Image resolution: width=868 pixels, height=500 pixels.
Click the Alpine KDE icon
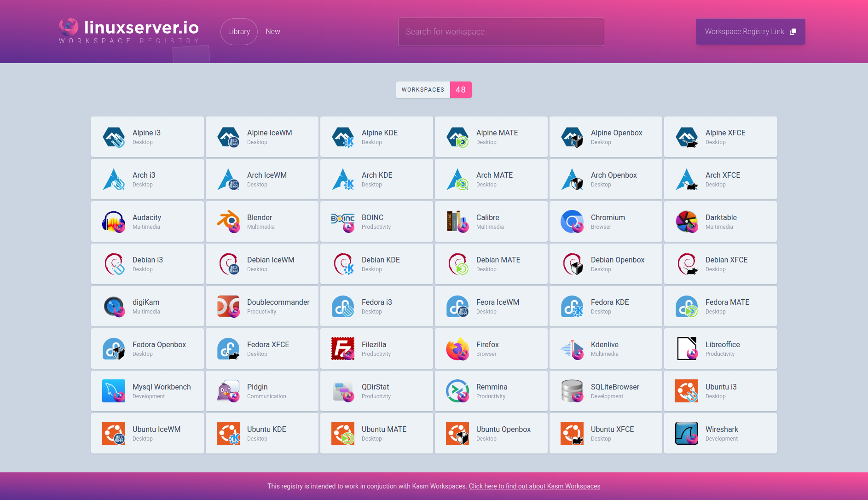pyautogui.click(x=343, y=137)
